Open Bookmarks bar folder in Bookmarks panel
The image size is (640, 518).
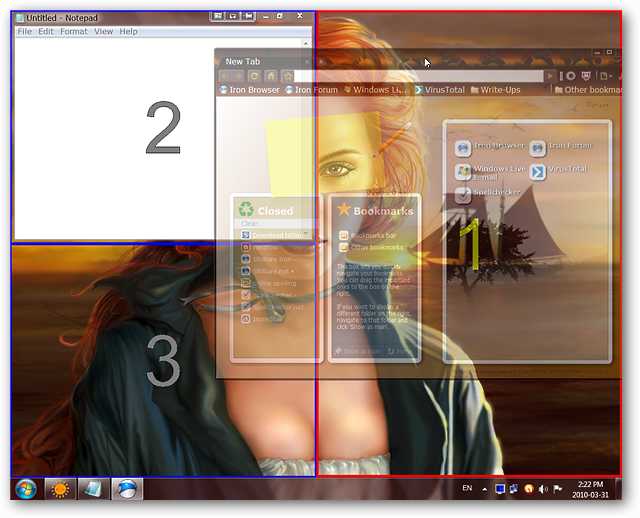point(367,236)
